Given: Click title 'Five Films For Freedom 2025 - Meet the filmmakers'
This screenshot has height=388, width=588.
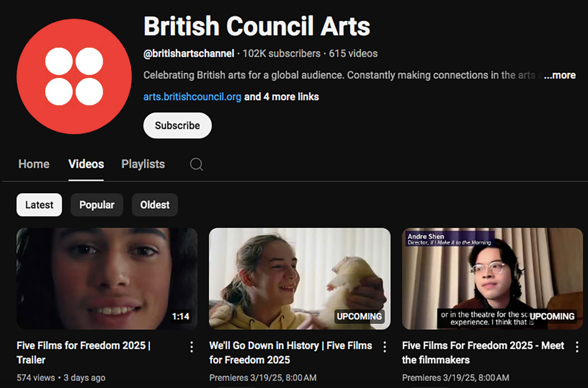Looking at the screenshot, I should coord(483,353).
